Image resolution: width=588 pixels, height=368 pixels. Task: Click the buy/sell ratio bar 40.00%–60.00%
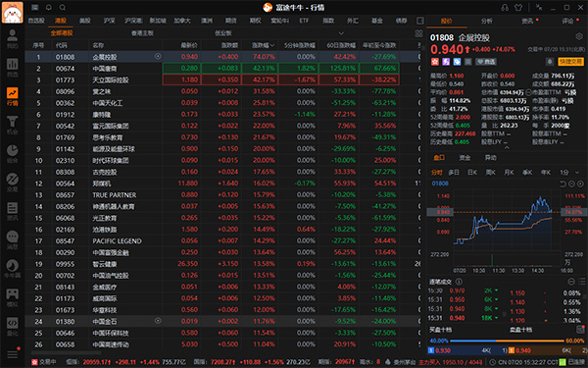point(507,341)
